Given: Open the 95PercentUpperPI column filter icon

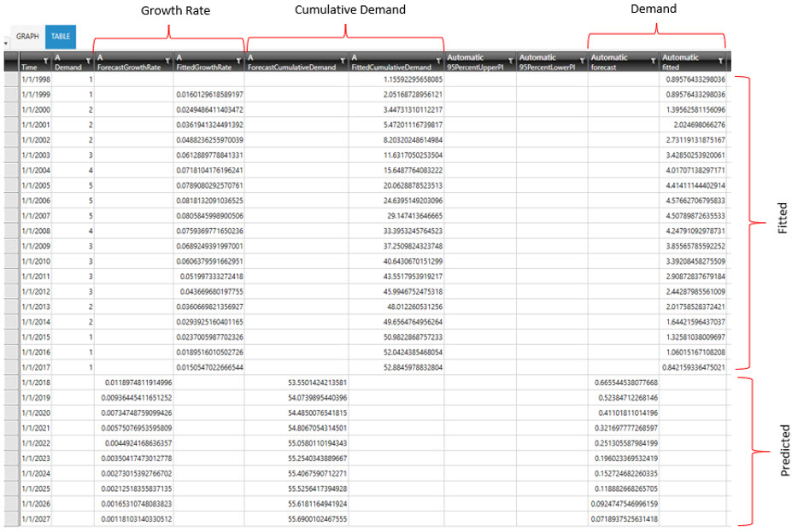Looking at the screenshot, I should [509, 61].
